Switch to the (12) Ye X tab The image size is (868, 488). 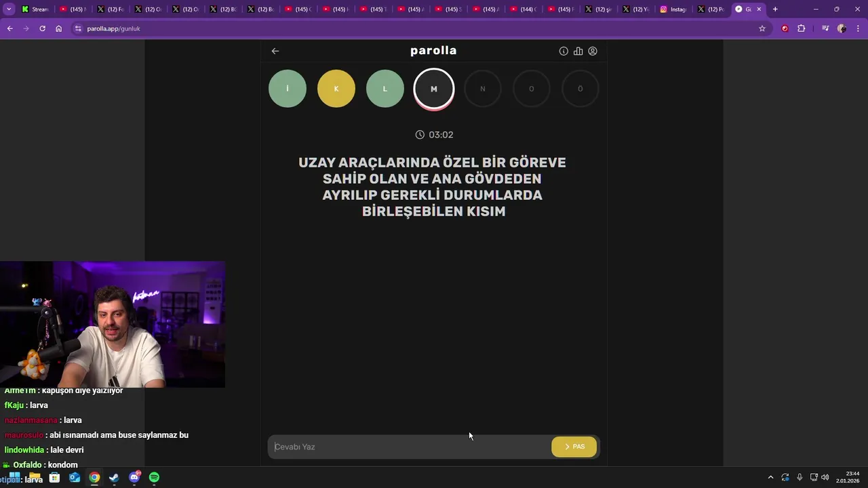[x=635, y=9]
